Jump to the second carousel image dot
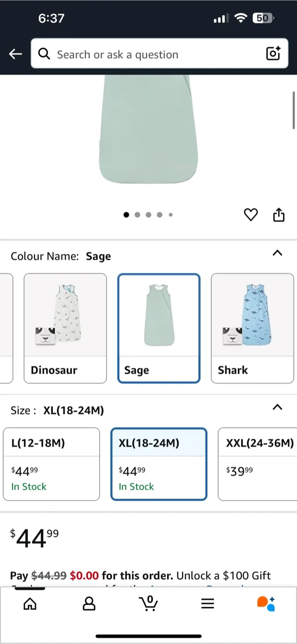 pos(137,215)
